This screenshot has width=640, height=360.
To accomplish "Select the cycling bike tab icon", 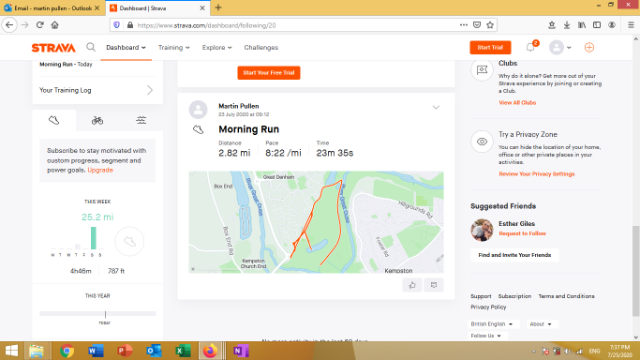I will tap(97, 120).
